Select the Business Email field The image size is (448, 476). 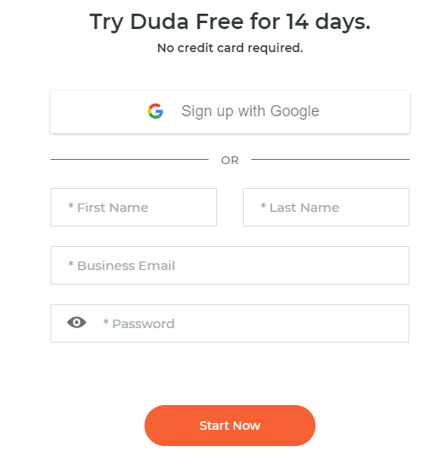click(x=230, y=265)
